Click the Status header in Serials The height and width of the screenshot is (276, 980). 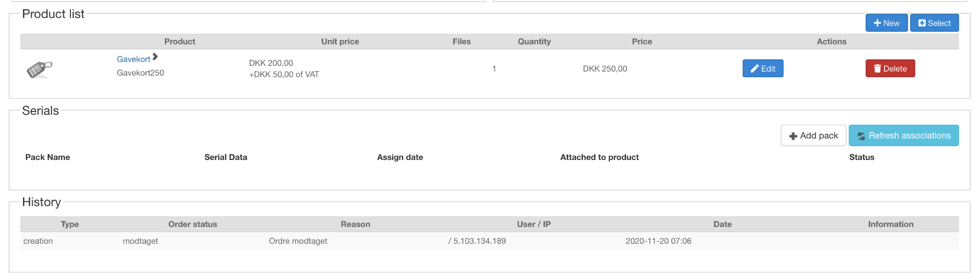tap(861, 157)
